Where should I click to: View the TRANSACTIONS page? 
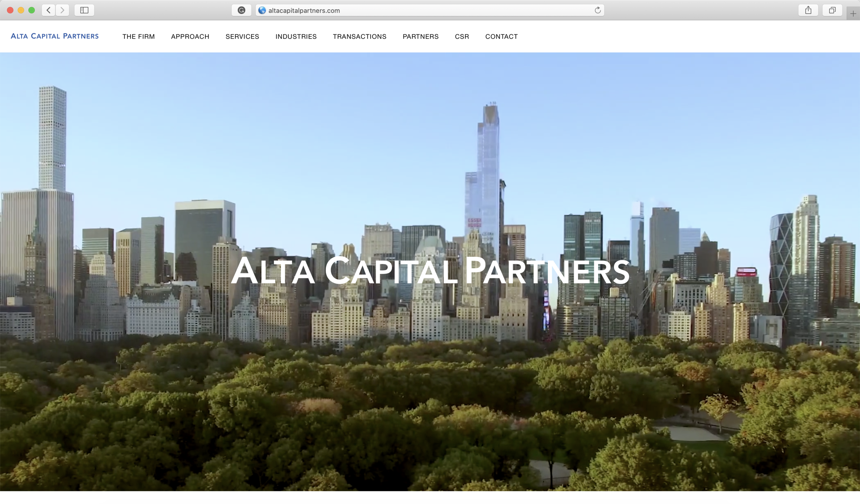(x=359, y=36)
